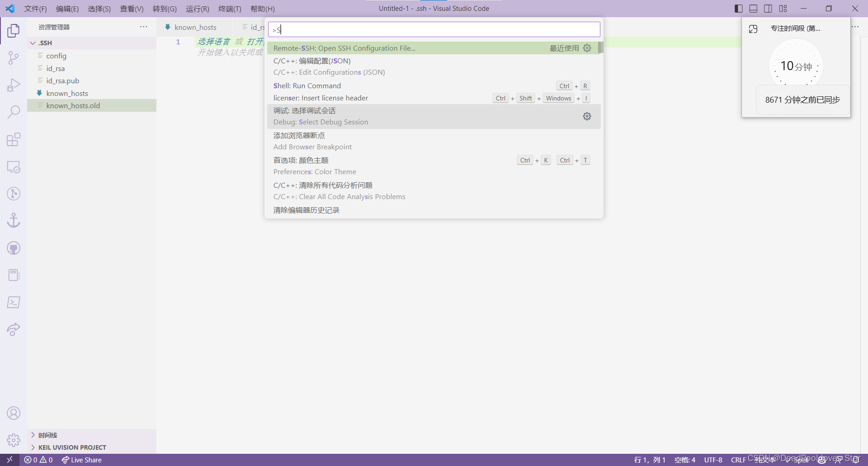Click Live Share in status bar
Viewport: 868px width, 466px height.
81,460
